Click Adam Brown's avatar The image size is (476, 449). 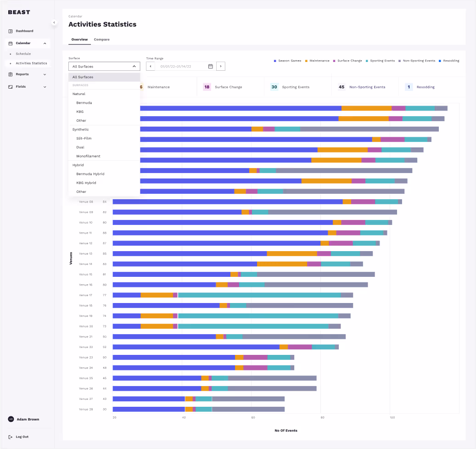(11, 419)
